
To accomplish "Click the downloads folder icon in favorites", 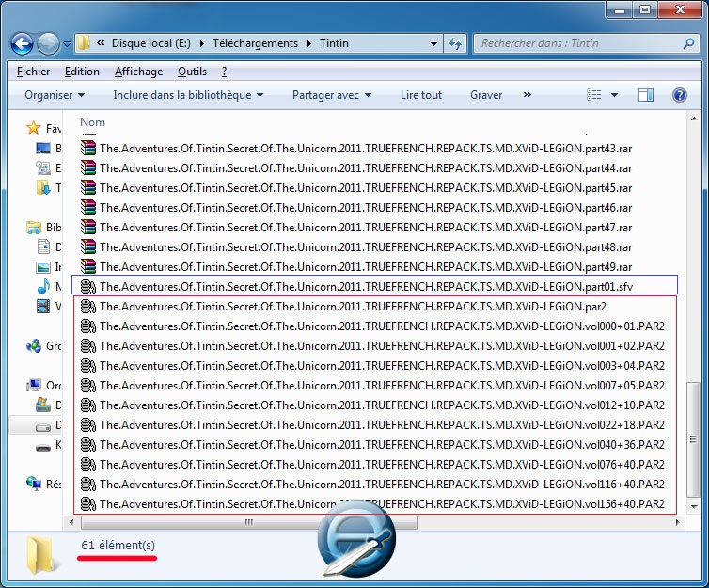I will pyautogui.click(x=43, y=187).
